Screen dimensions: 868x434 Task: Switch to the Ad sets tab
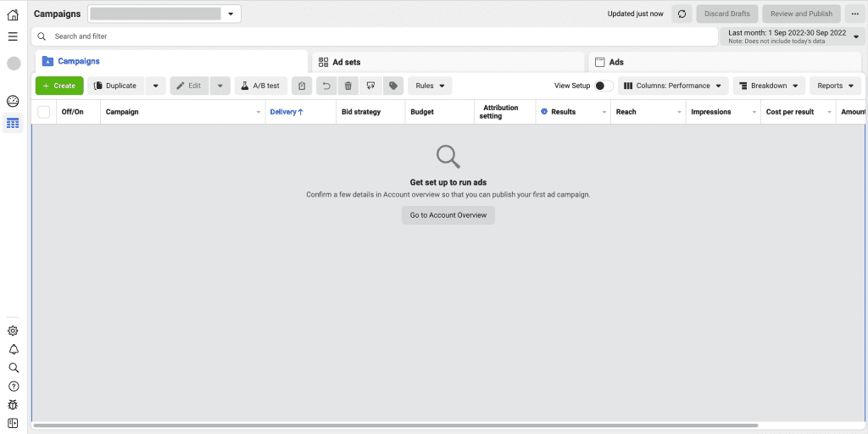[448, 62]
